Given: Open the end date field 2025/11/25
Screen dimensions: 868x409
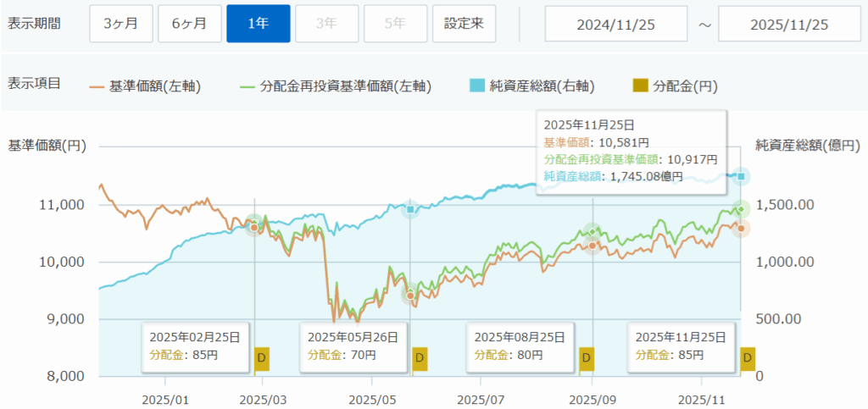Looking at the screenshot, I should point(790,24).
